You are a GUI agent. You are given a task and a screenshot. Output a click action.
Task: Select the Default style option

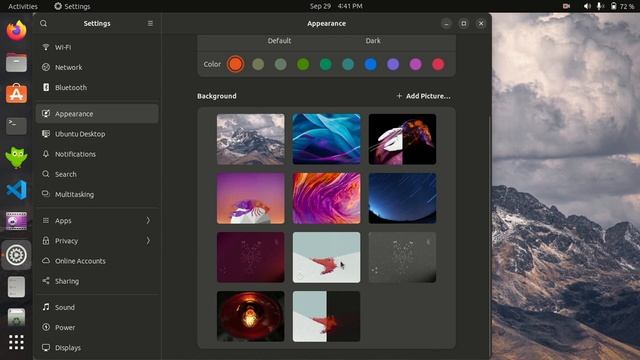[x=279, y=41]
